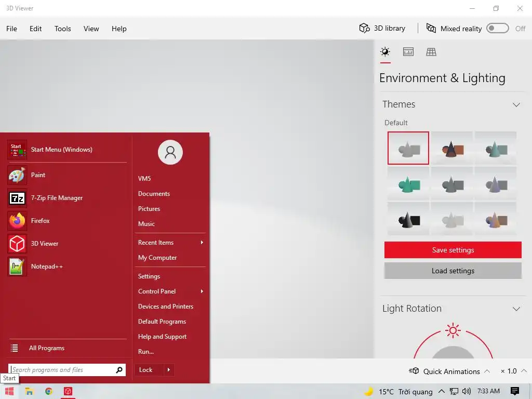This screenshot has width=532, height=399.
Task: Open Chrome from taskbar
Action: (x=48, y=391)
